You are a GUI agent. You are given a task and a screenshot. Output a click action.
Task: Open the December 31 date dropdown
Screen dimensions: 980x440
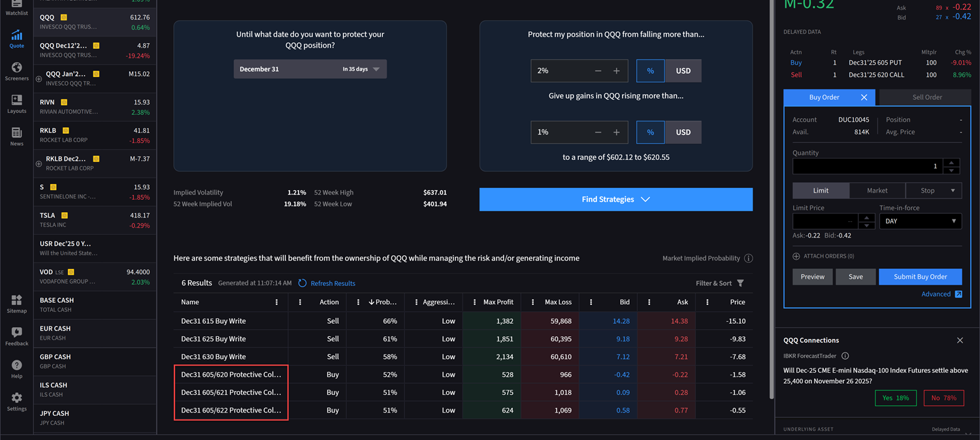(x=310, y=69)
